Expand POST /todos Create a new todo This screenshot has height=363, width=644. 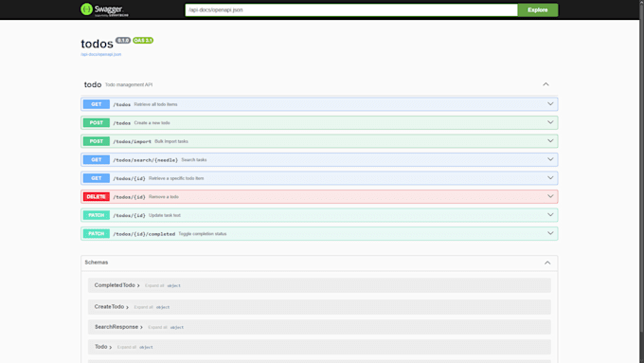pyautogui.click(x=319, y=122)
